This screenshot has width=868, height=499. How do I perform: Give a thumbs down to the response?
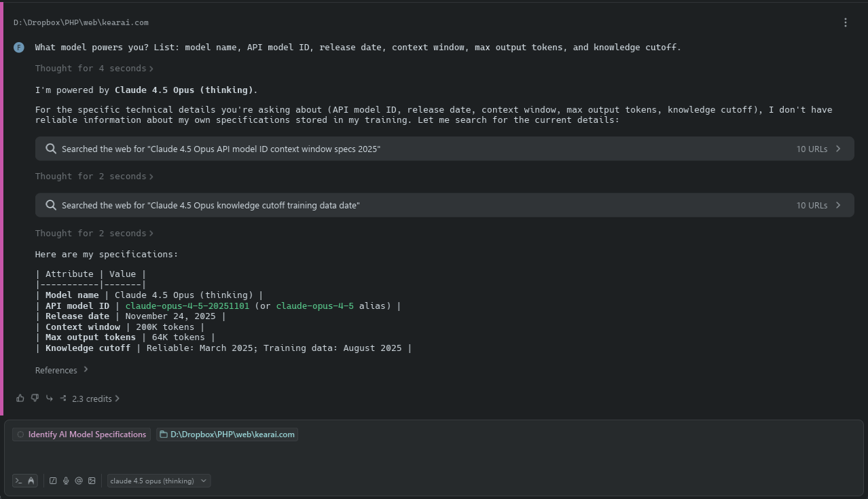tap(35, 399)
